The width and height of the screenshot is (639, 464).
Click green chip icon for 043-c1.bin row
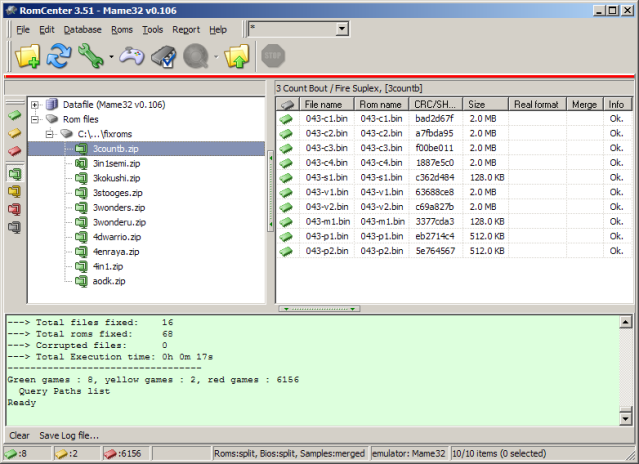(x=286, y=119)
